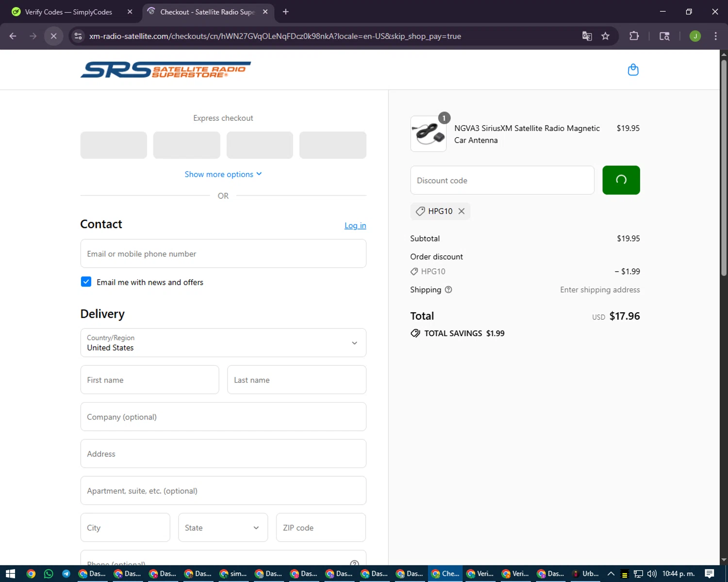
Task: Bookmark this page with the star icon
Action: pos(605,36)
